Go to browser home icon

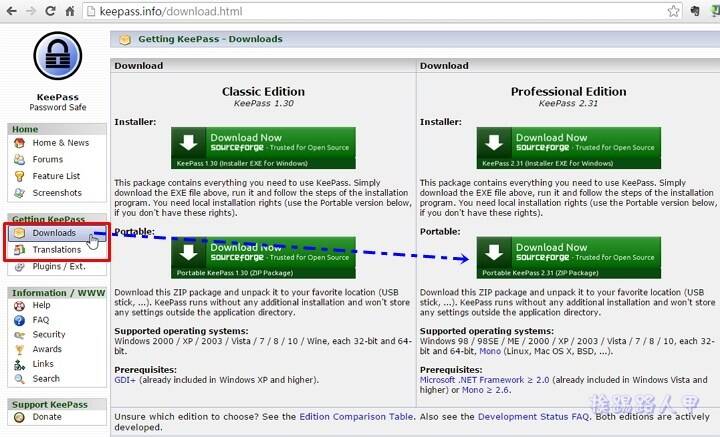click(70, 11)
